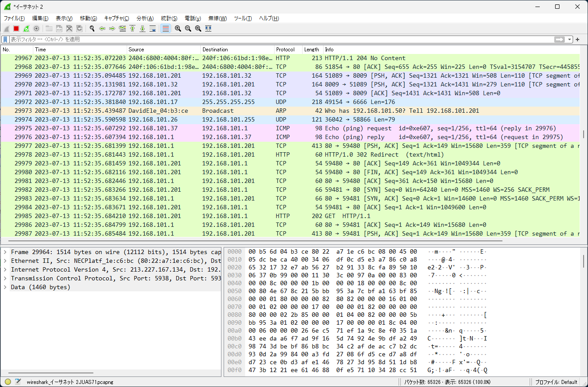
Task: Reset text zoom to normal size
Action: [198, 29]
